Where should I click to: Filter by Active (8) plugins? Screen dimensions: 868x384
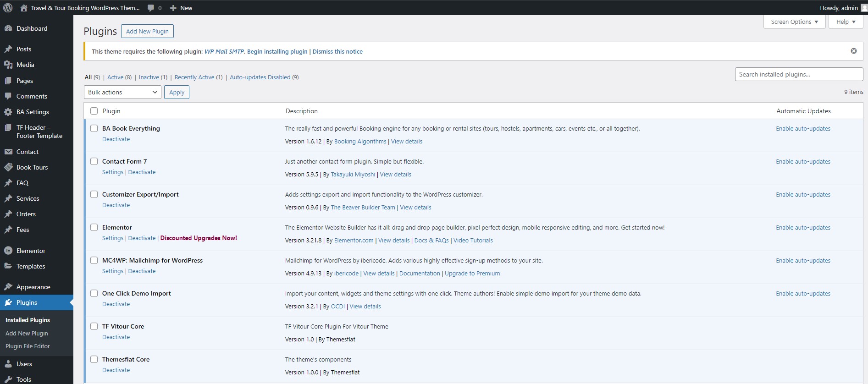(119, 77)
